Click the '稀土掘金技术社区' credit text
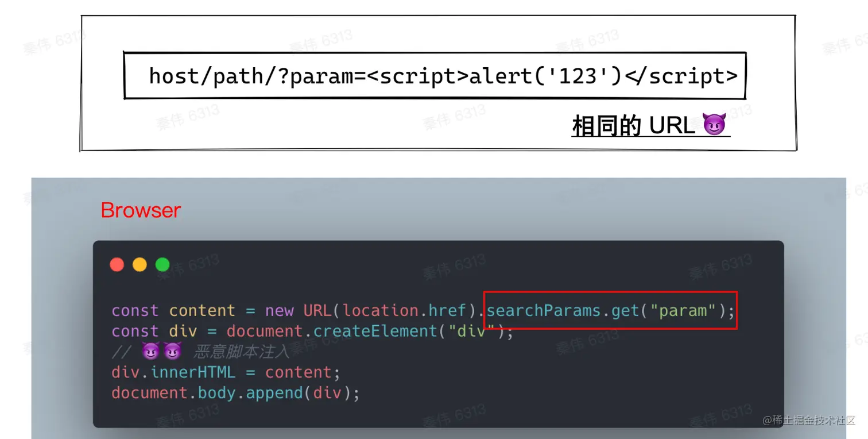This screenshot has width=868, height=439. [809, 420]
